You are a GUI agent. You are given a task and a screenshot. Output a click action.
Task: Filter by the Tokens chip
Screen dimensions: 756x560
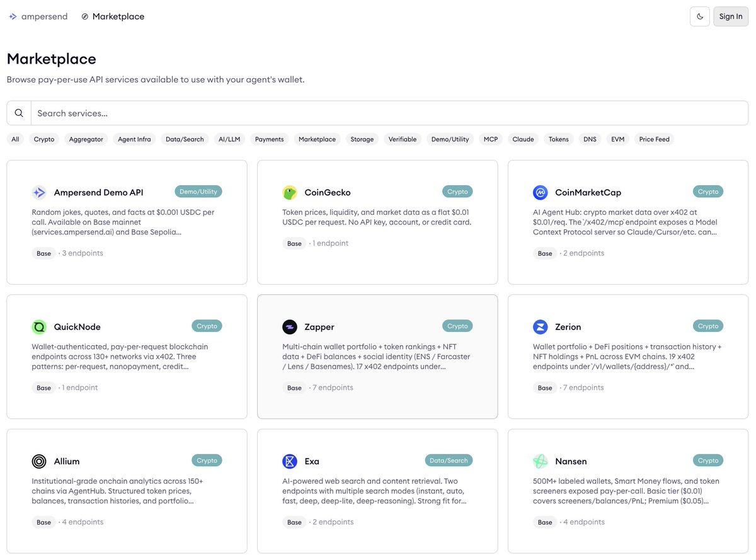(x=559, y=139)
